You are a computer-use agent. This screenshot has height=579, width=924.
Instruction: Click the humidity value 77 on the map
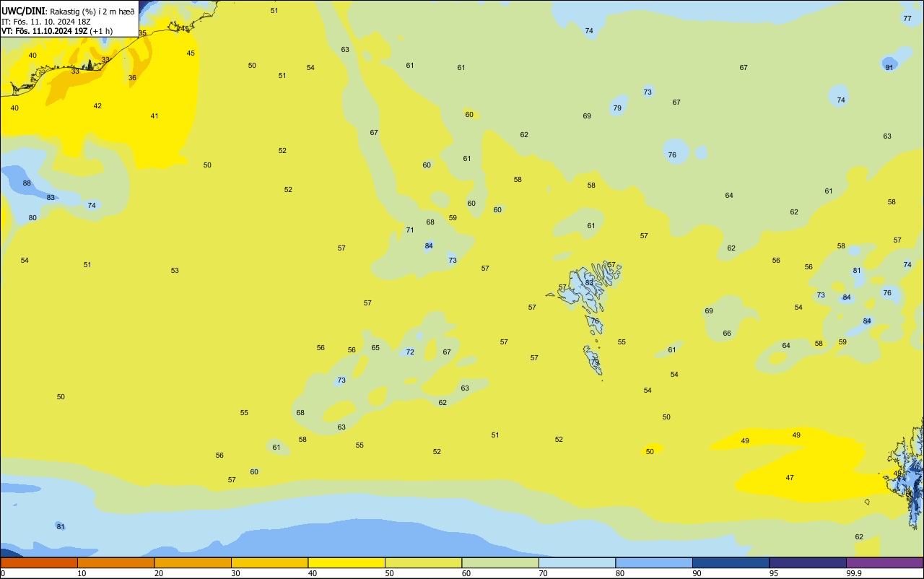pos(907,18)
